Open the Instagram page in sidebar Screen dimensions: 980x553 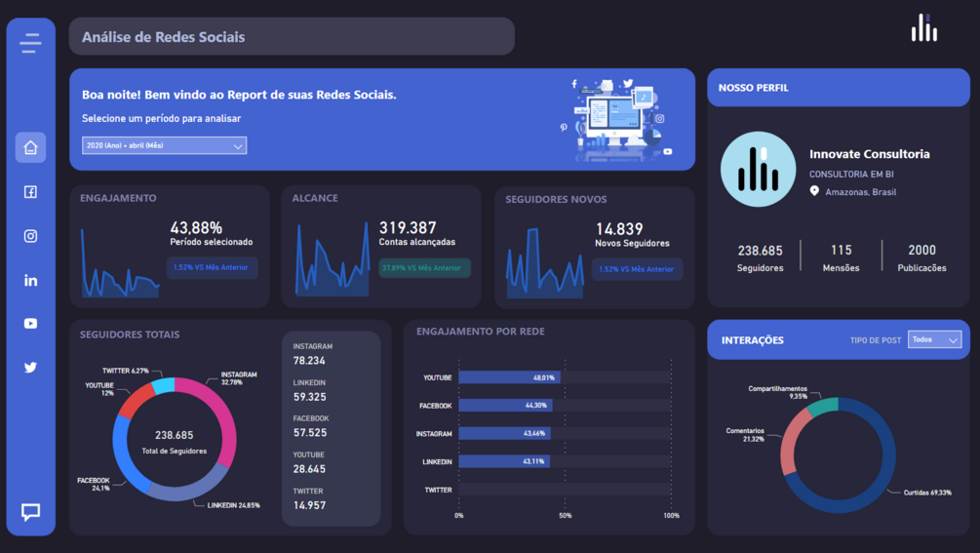tap(30, 236)
